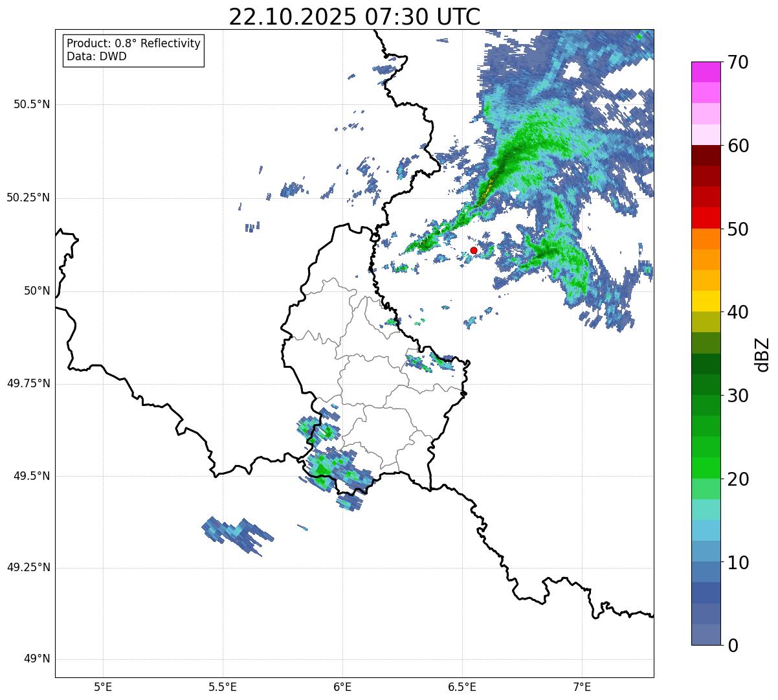This screenshot has height=700, width=778.
Task: Click the red station marker dot
Action: 474,250
